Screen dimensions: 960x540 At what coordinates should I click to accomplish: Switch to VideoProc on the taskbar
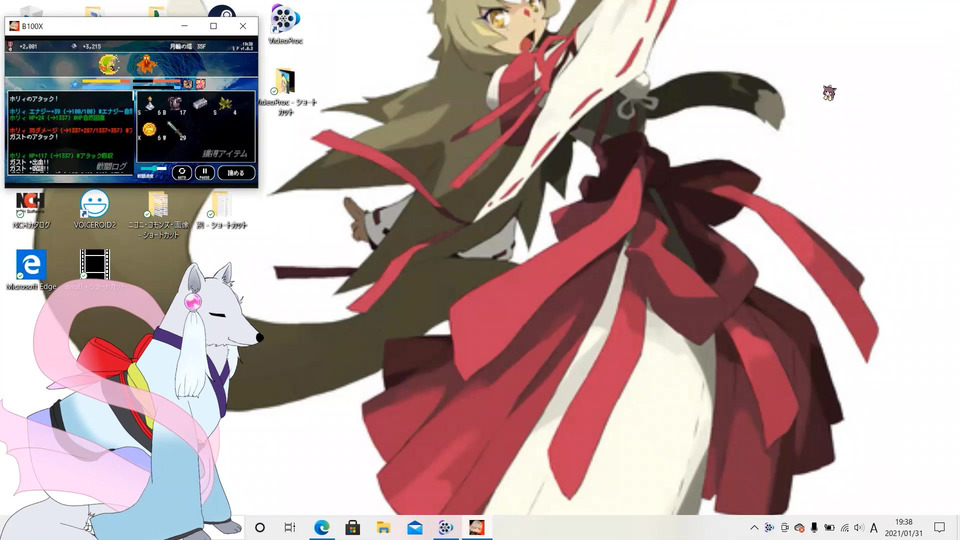(x=446, y=527)
